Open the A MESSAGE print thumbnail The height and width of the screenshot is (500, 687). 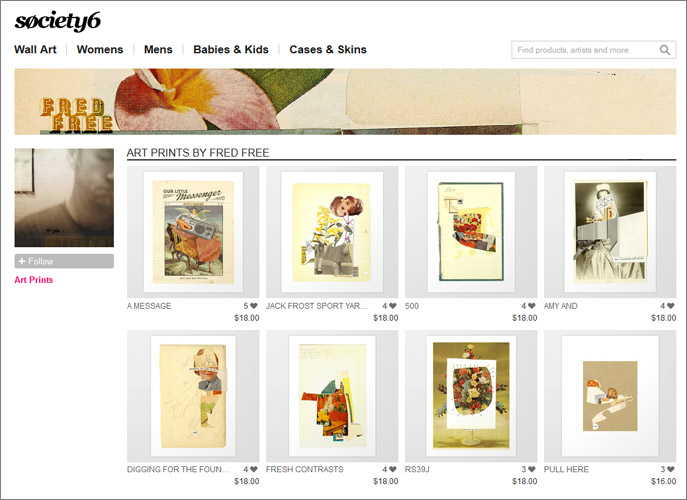[x=193, y=232]
